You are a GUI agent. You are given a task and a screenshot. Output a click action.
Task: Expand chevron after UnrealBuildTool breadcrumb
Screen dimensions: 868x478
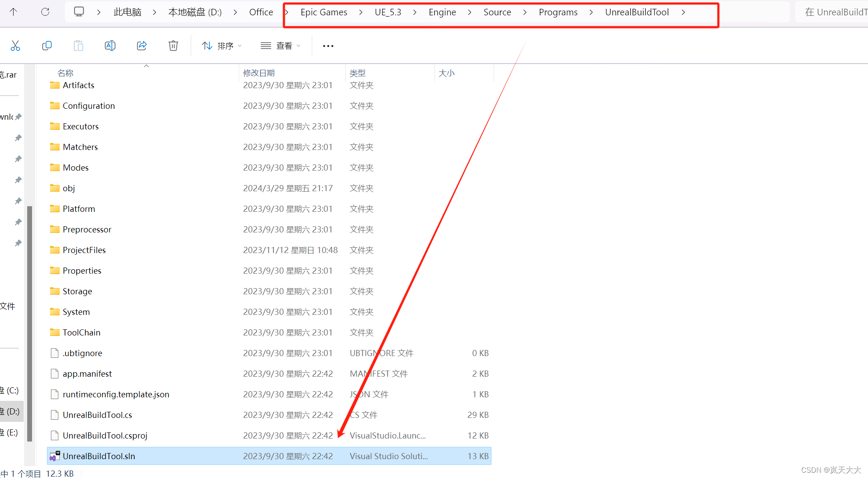(x=683, y=12)
